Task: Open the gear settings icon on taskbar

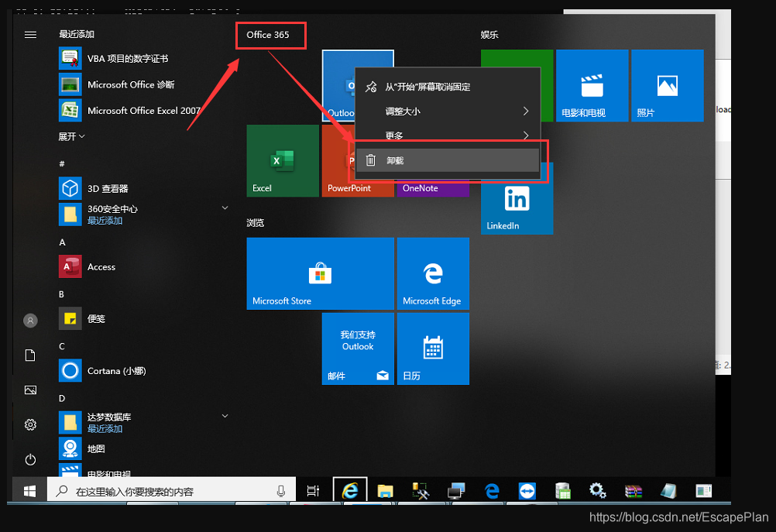Action: [x=598, y=491]
